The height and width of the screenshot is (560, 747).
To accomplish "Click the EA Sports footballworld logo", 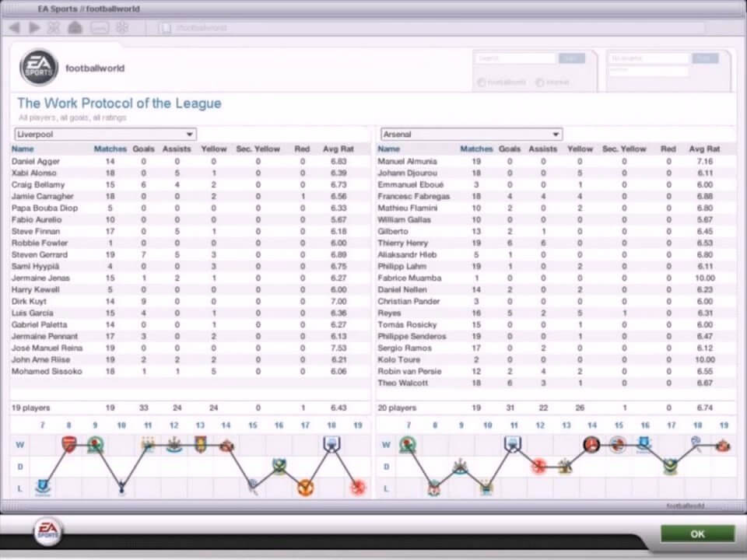I will (x=39, y=68).
